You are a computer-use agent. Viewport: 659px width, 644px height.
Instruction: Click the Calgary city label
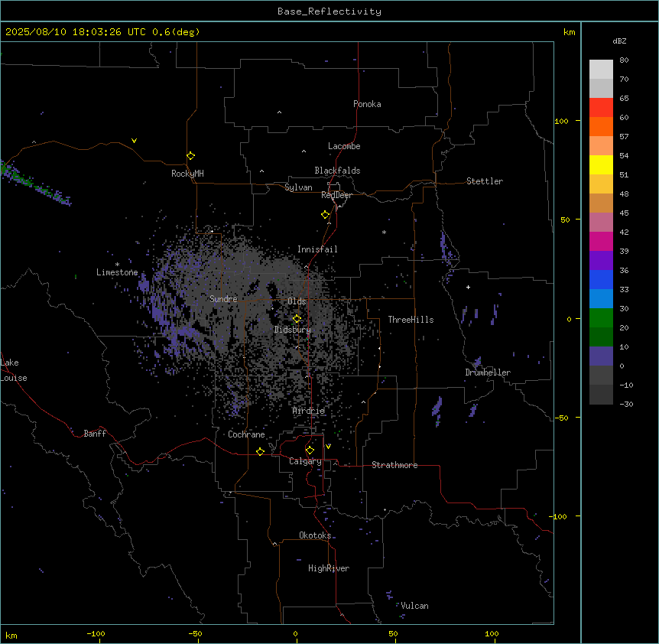[305, 461]
